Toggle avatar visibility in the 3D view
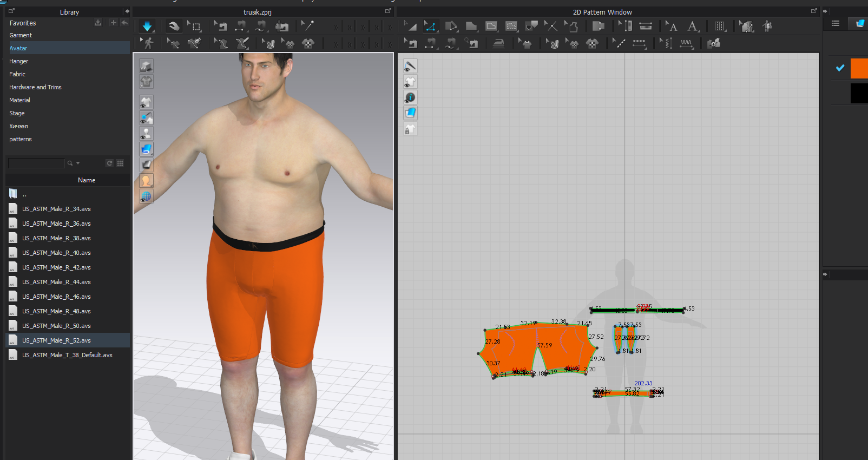 coord(146,133)
